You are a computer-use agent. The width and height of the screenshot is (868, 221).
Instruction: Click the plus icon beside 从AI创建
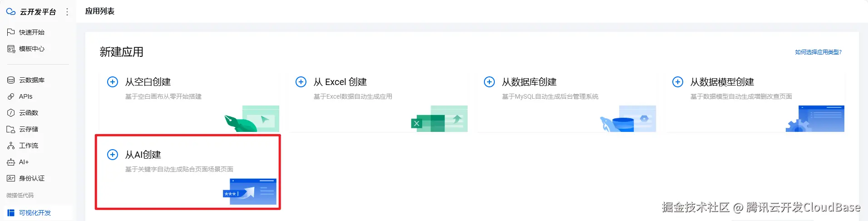coord(112,155)
